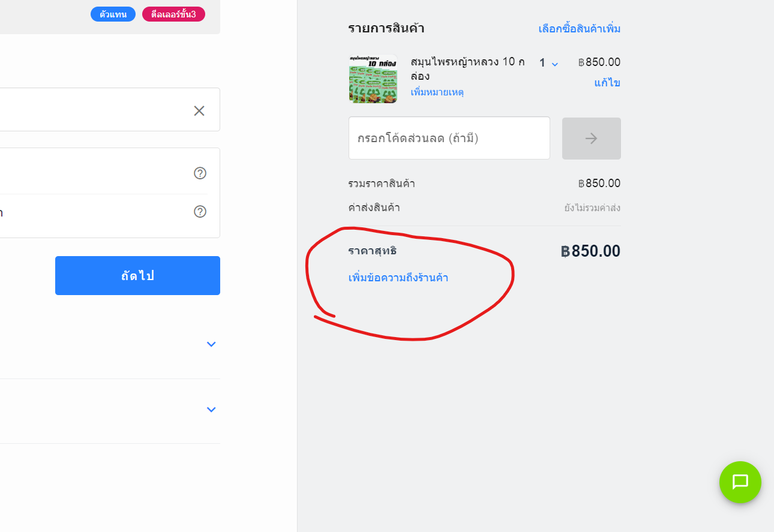Click the สมุนไพรหญ้าหลวง 10 กล่อง product name
Image resolution: width=774 pixels, height=532 pixels.
pos(468,69)
